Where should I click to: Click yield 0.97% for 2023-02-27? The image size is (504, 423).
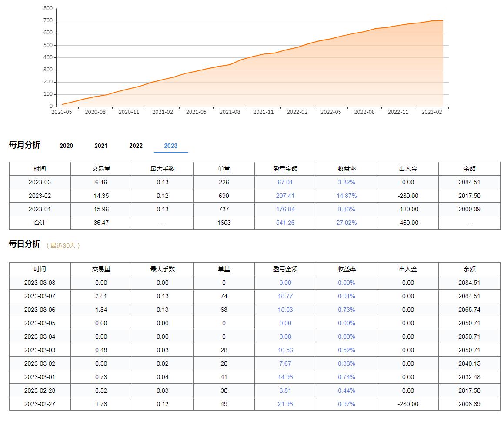(x=347, y=404)
